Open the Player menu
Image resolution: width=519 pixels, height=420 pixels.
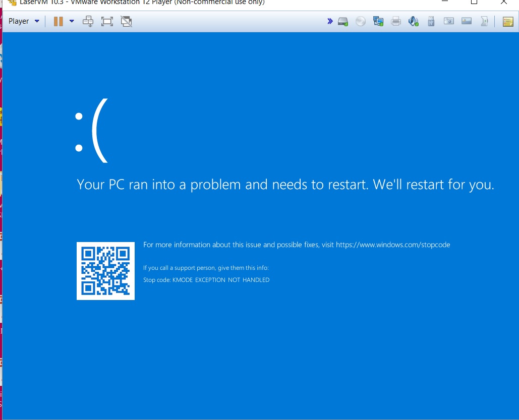tap(18, 21)
